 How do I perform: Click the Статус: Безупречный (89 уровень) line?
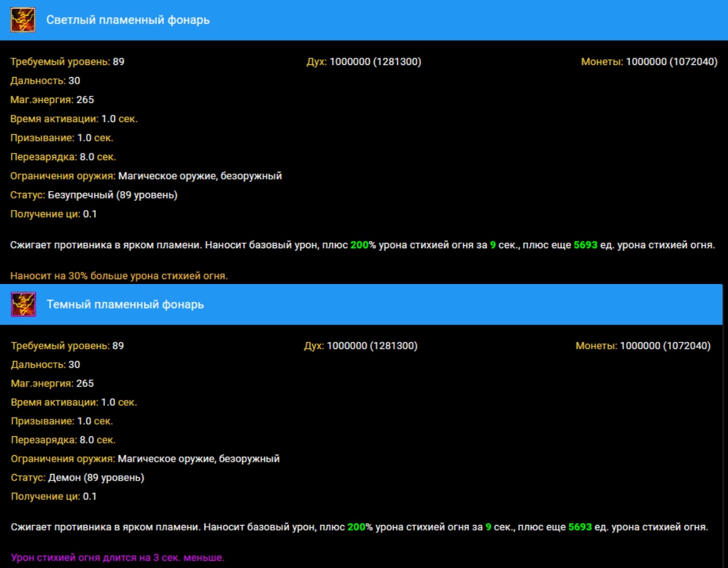94,195
